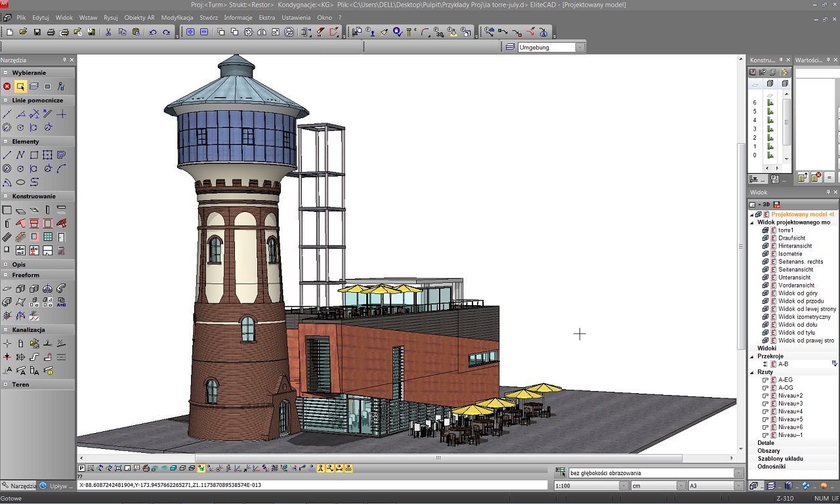This screenshot has height=504, width=840.
Task: Toggle visibility of storey 3 in Konstru panel
Action: pos(770,129)
